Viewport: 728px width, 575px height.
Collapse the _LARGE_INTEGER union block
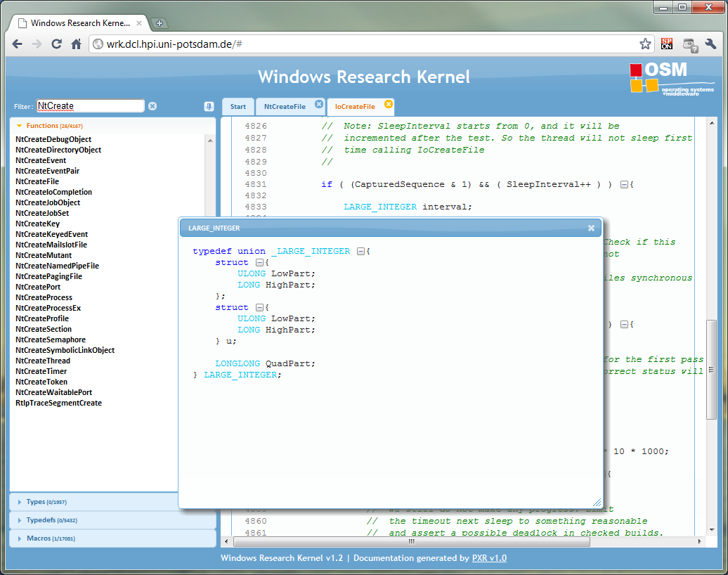coord(360,251)
